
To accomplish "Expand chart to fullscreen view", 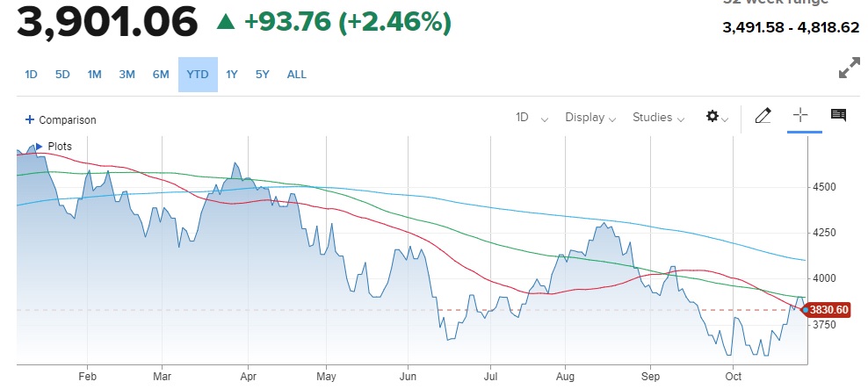I will pos(849,68).
